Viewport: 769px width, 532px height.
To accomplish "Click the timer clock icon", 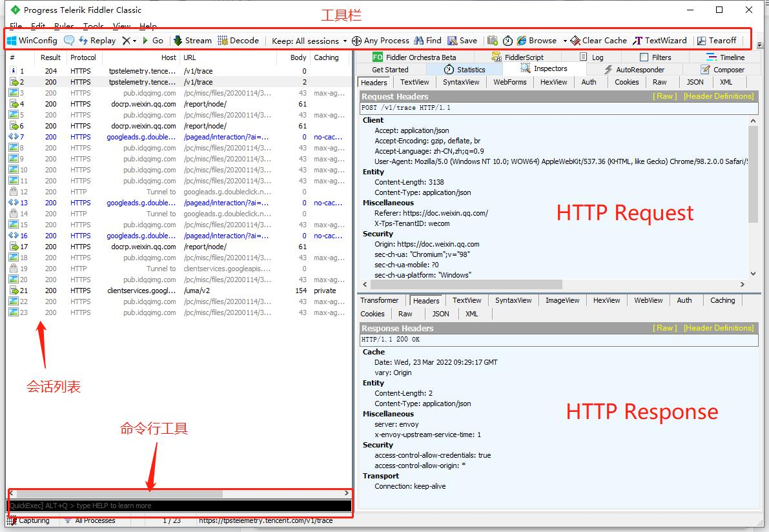I will pos(508,41).
